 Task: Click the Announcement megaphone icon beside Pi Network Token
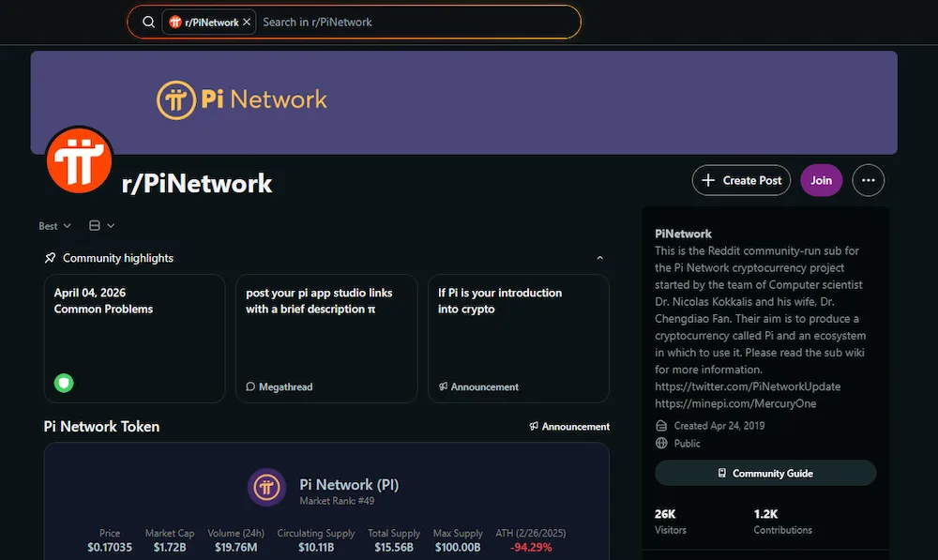point(535,426)
